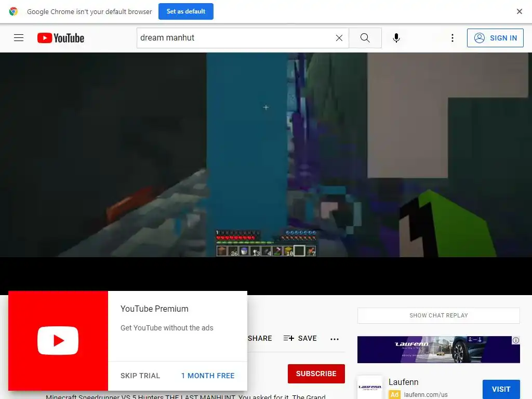Click 'Get YouTube without the ads' text
Image resolution: width=532 pixels, height=399 pixels.
[x=167, y=328]
